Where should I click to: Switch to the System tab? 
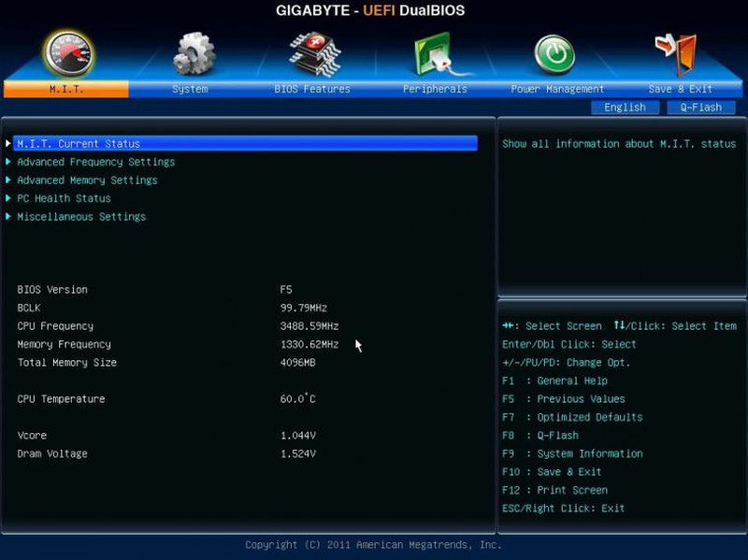190,88
